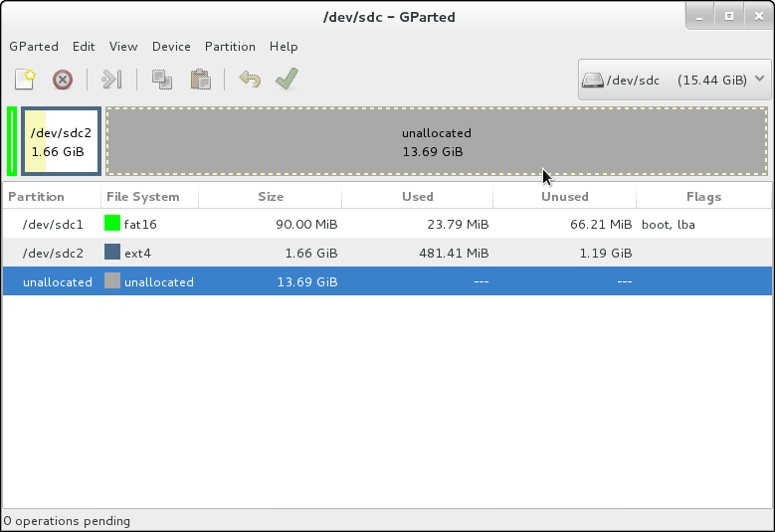This screenshot has width=775, height=532.
Task: Click the 13.69 GiB size cell
Action: pyautogui.click(x=307, y=281)
